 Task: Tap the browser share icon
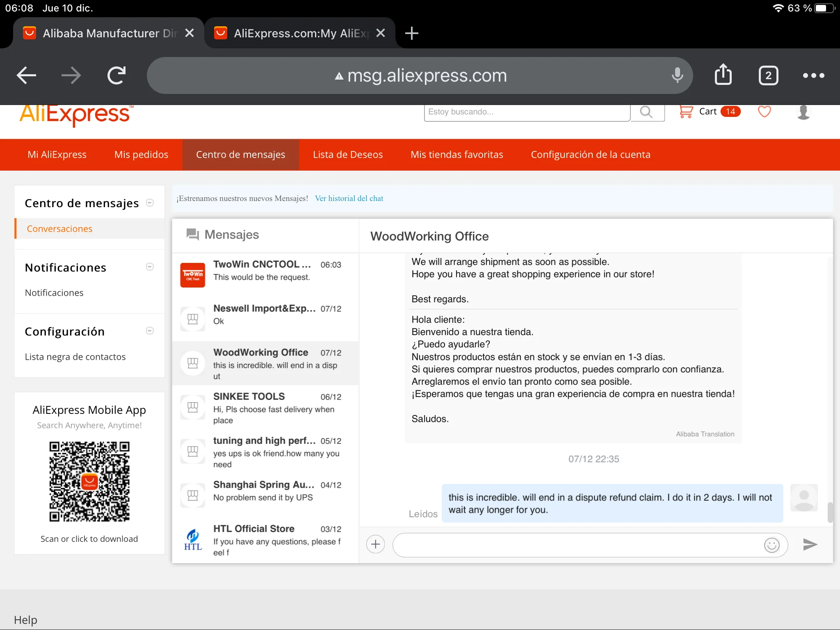coord(723,75)
